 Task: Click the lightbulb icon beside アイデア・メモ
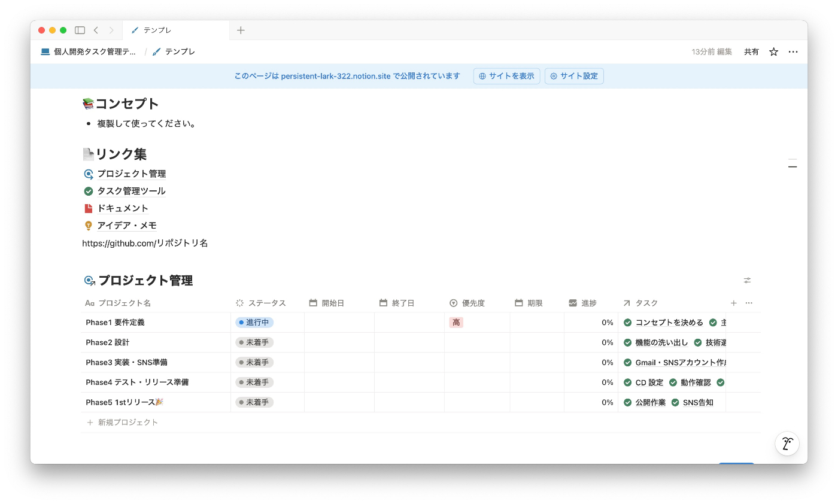point(89,226)
